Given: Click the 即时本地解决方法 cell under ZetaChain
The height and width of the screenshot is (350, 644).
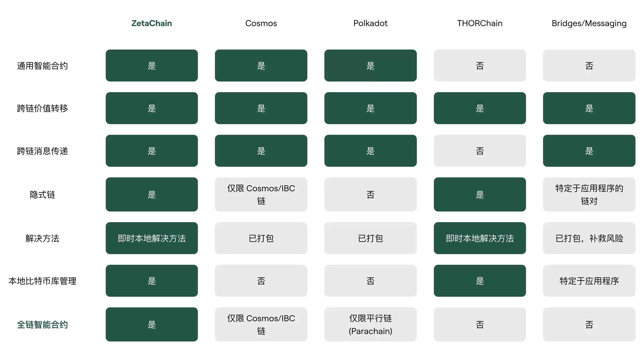Looking at the screenshot, I should pos(151,238).
